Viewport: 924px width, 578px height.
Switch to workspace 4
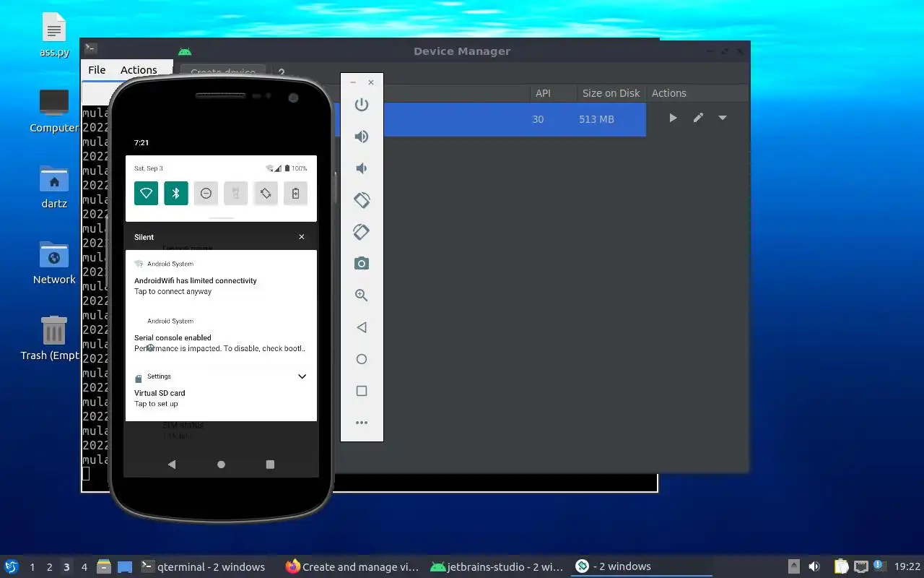[84, 567]
